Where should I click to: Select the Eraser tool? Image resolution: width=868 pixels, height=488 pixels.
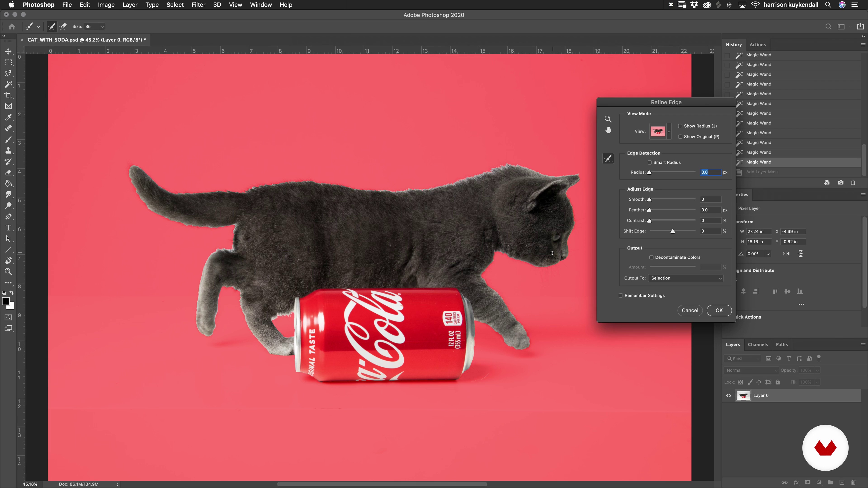[x=8, y=172]
